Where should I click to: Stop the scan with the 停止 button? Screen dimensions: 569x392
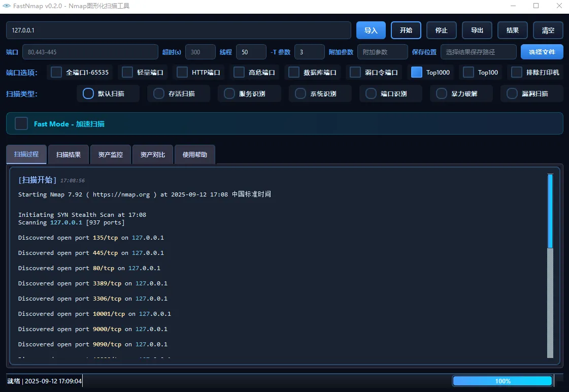tap(441, 30)
